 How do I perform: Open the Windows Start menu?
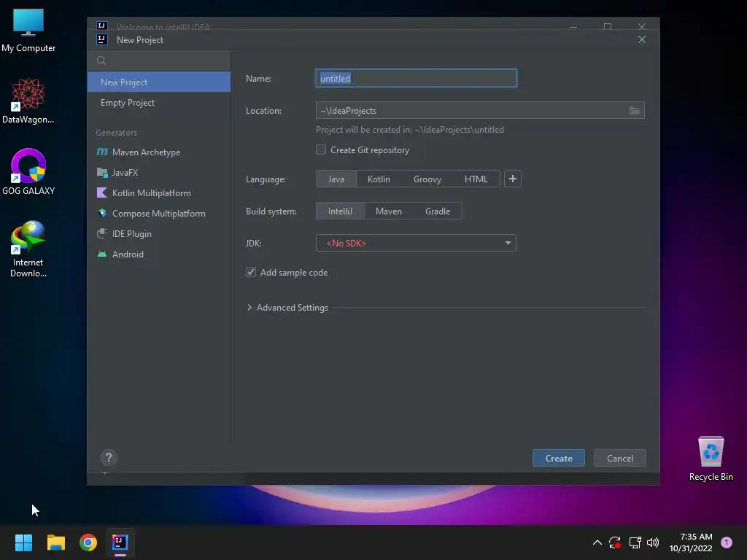[x=23, y=542]
